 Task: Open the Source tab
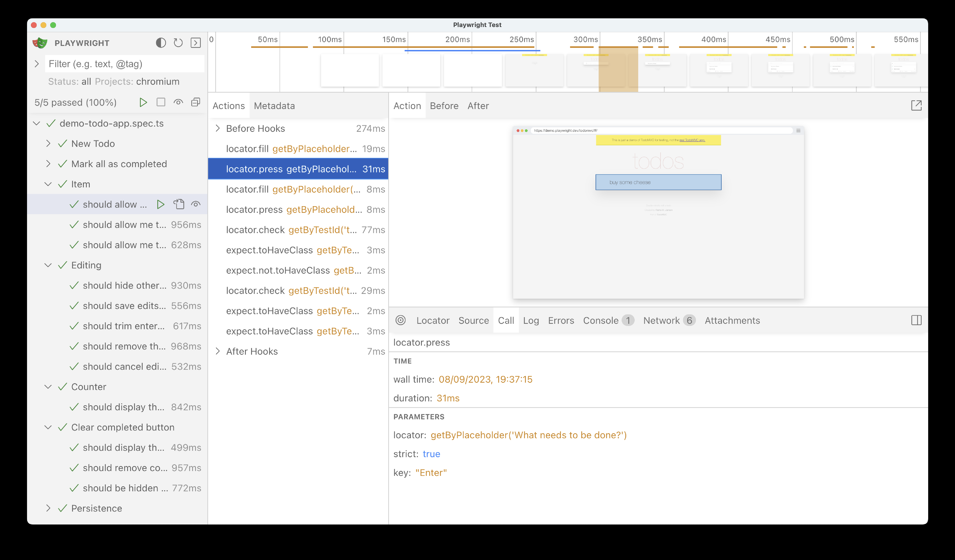(474, 321)
